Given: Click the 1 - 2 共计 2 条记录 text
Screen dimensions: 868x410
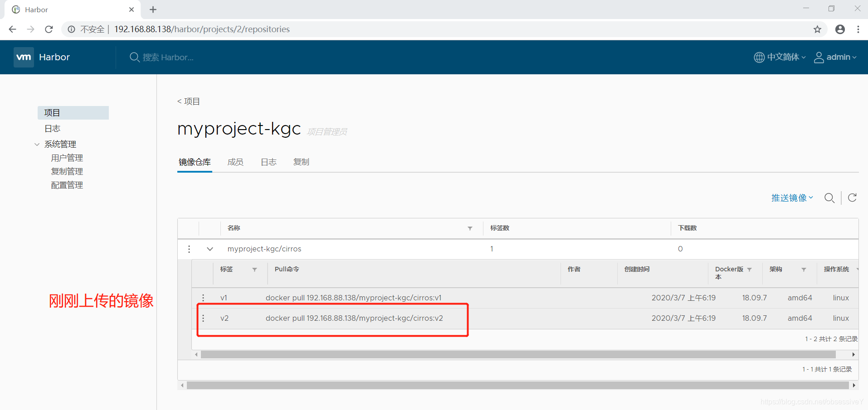Looking at the screenshot, I should [x=831, y=339].
